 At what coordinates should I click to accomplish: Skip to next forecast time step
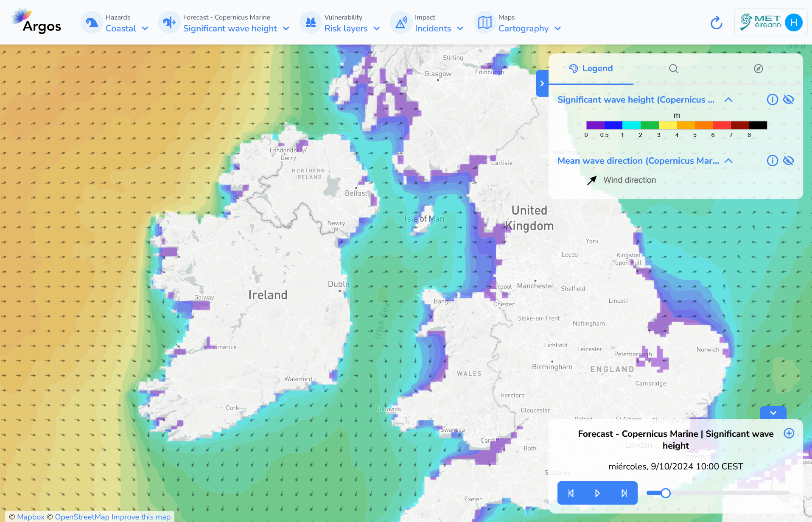point(624,493)
